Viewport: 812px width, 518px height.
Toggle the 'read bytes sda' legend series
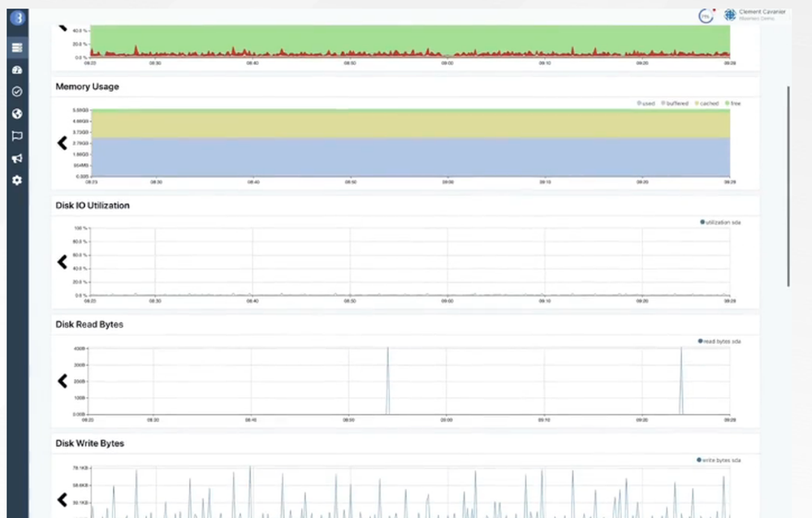pos(719,341)
